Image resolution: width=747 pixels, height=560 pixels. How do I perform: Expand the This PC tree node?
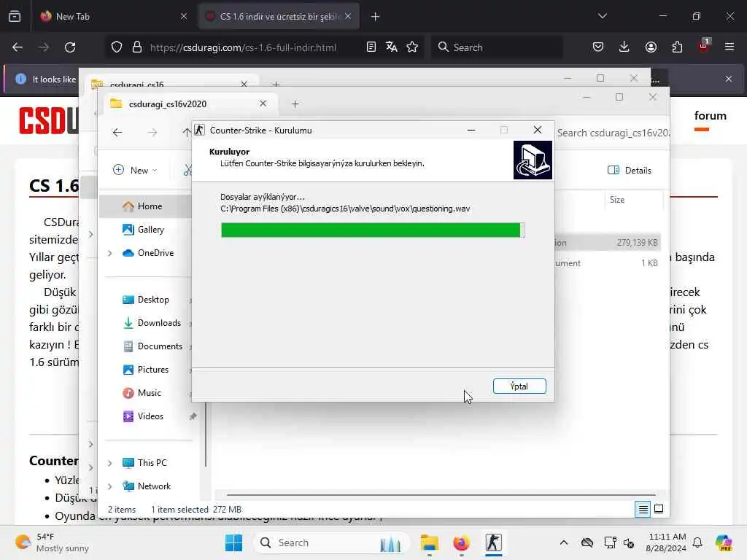(110, 463)
